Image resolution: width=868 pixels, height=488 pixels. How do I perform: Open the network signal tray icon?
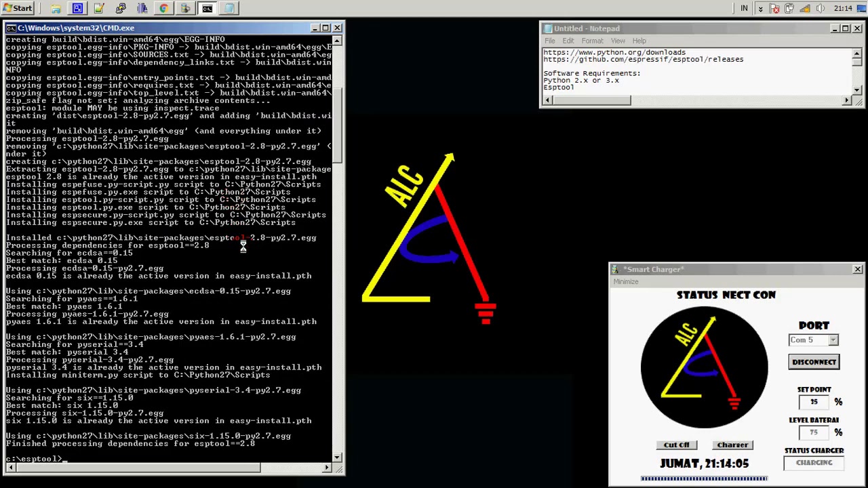click(805, 8)
